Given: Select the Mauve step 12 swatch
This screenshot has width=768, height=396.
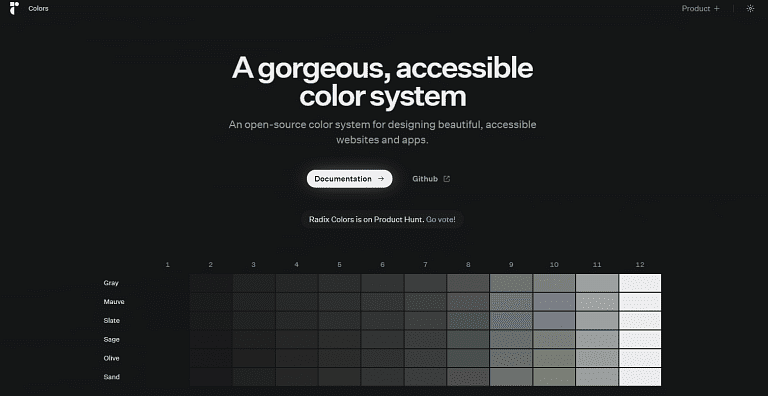Looking at the screenshot, I should click(640, 301).
